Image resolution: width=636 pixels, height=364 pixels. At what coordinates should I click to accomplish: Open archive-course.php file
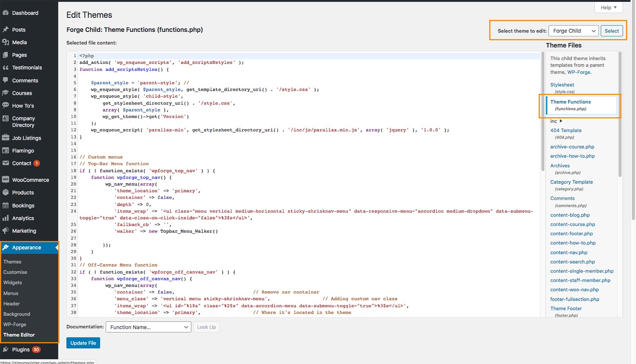point(572,147)
